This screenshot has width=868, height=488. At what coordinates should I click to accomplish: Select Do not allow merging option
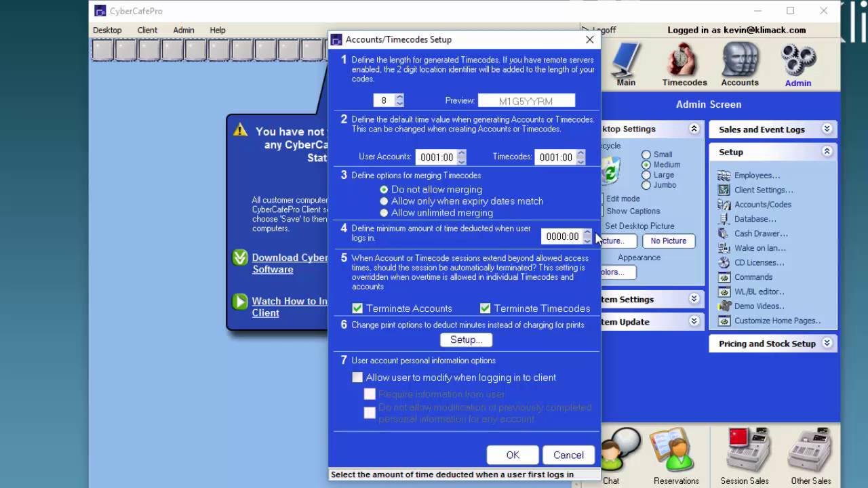tap(384, 190)
